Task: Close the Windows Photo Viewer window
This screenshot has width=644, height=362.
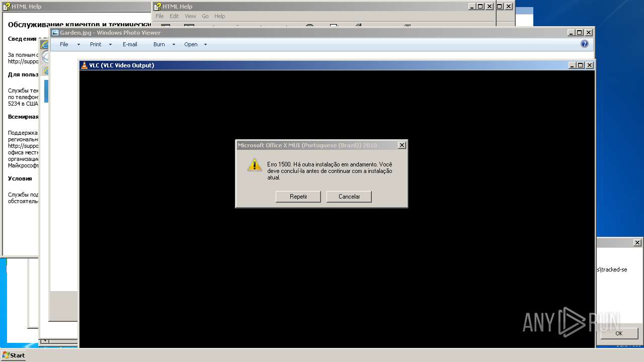Action: coord(589,33)
